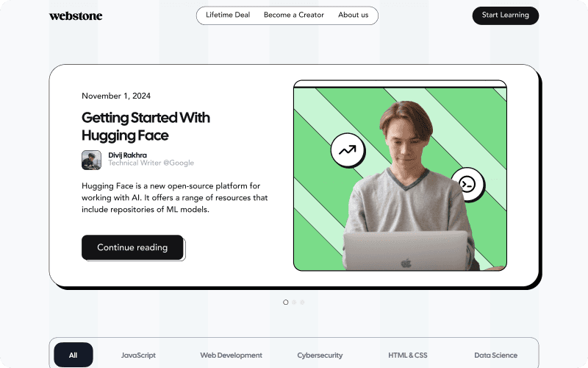Open the Lifetime Deal menu item

228,15
